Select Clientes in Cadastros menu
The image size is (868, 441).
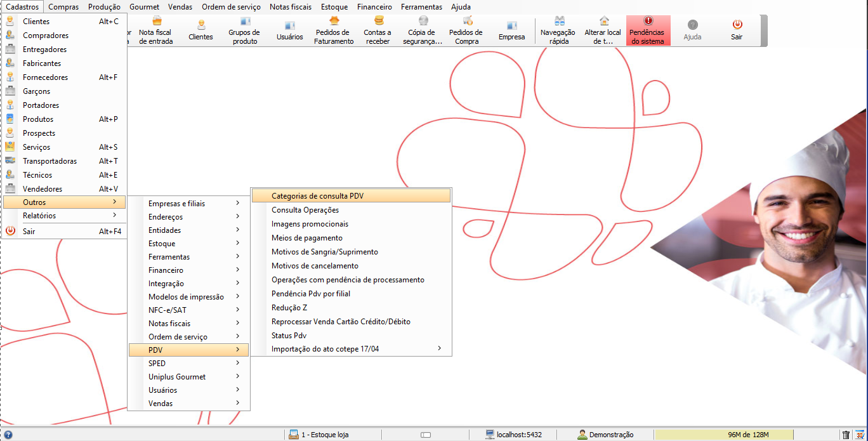pyautogui.click(x=65, y=22)
